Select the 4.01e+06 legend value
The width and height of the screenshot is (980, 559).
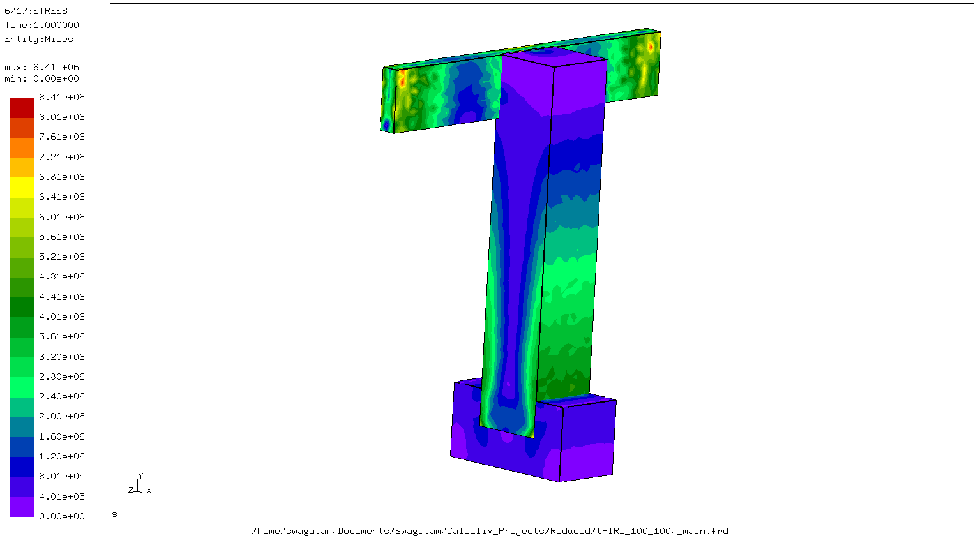[x=62, y=317]
